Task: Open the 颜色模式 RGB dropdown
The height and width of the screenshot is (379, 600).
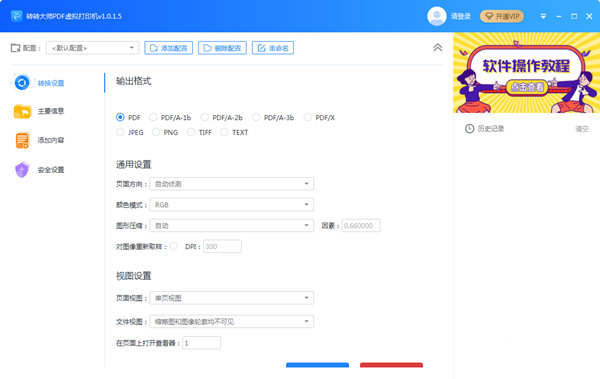Action: pyautogui.click(x=232, y=205)
